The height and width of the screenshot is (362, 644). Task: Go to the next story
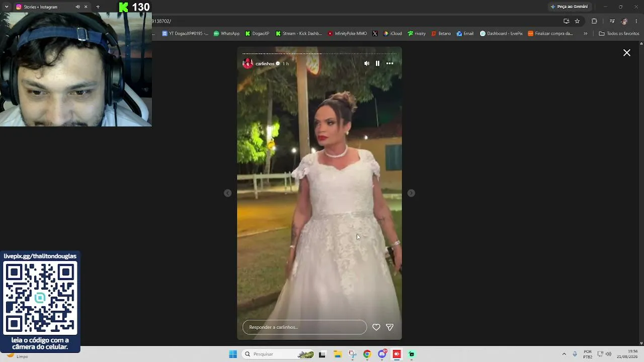point(411,193)
